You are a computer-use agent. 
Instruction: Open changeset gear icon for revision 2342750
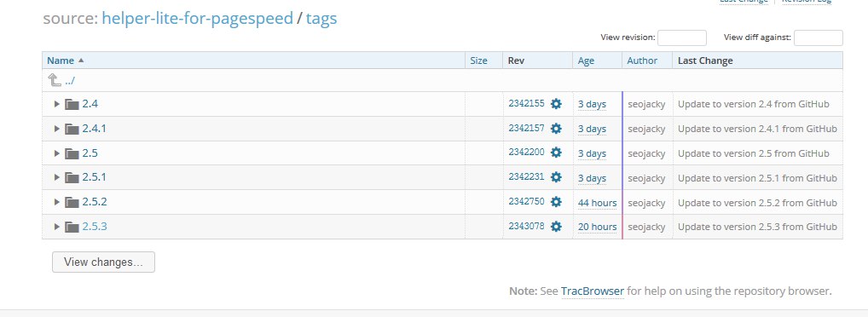(556, 202)
